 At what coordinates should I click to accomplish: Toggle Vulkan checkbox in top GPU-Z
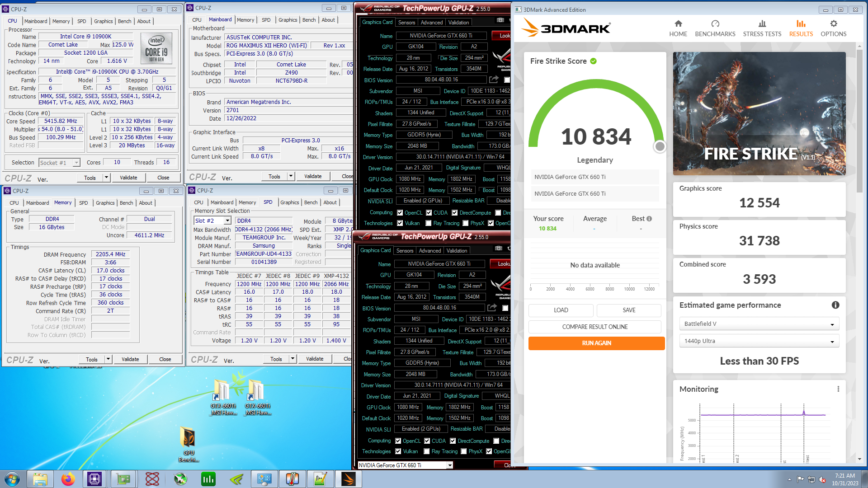coord(400,223)
